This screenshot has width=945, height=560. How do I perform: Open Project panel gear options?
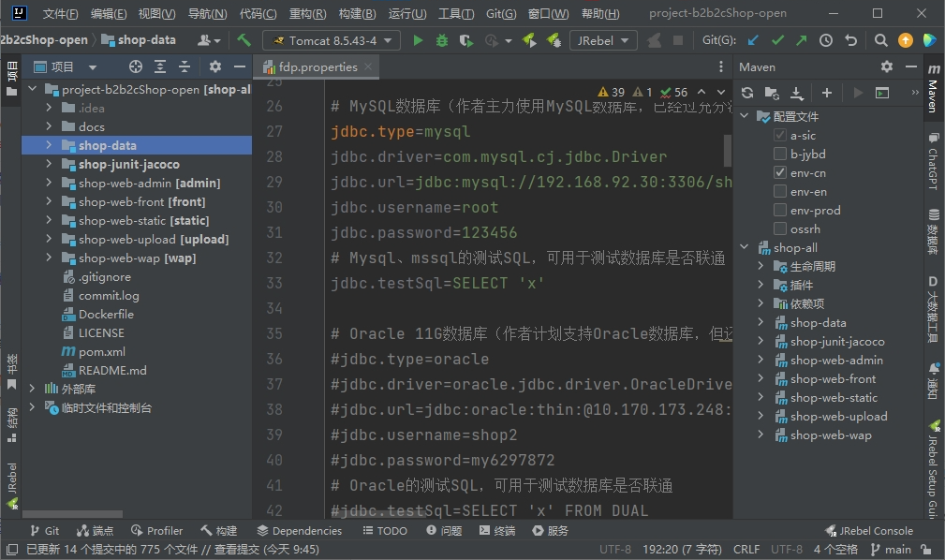coord(215,66)
